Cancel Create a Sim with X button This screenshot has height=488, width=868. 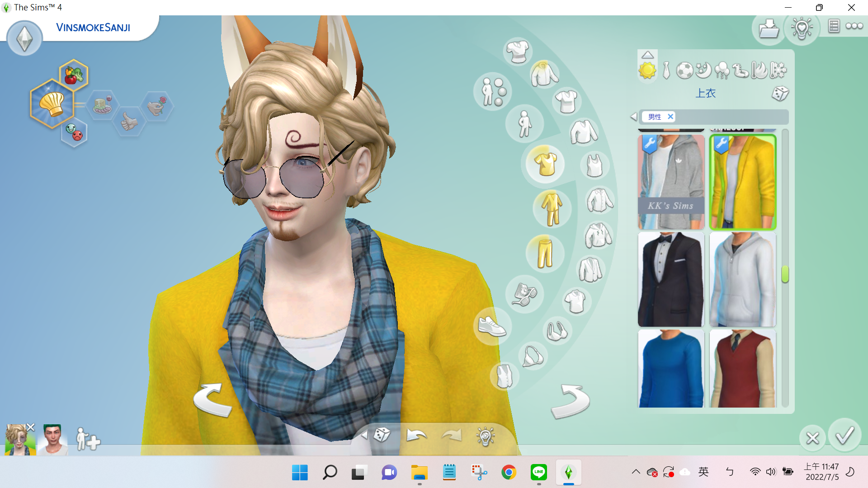tap(812, 438)
